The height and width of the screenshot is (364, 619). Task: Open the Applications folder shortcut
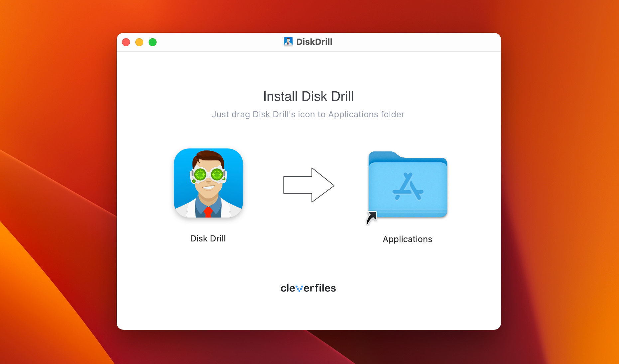tap(408, 185)
